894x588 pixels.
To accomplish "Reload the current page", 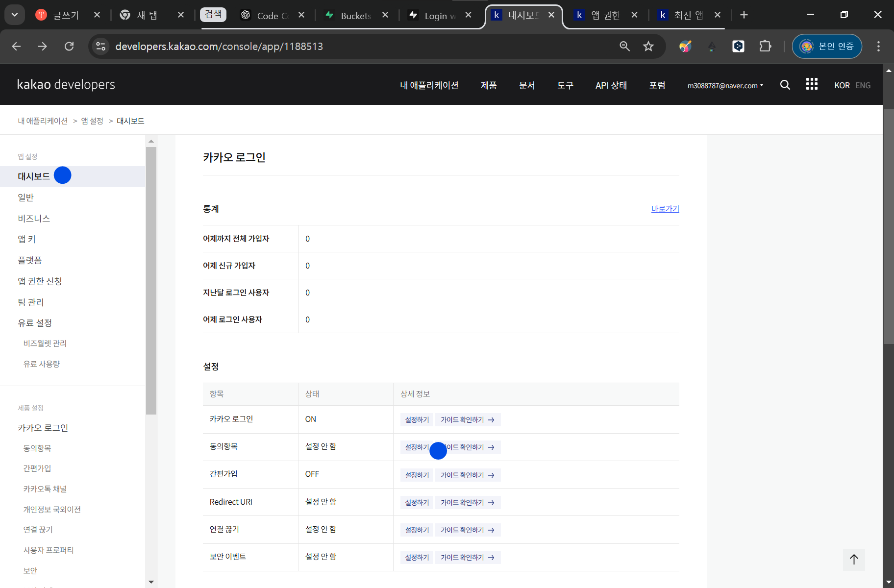I will 69,46.
